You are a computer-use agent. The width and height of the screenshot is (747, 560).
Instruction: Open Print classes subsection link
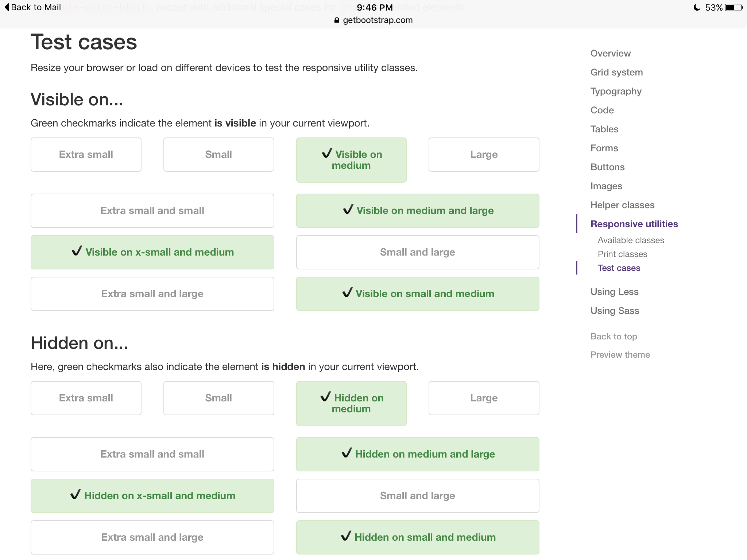pyautogui.click(x=622, y=254)
